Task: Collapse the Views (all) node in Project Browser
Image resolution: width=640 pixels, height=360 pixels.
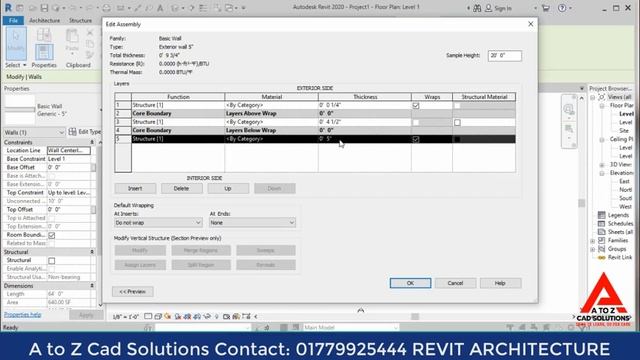Action: [x=593, y=97]
